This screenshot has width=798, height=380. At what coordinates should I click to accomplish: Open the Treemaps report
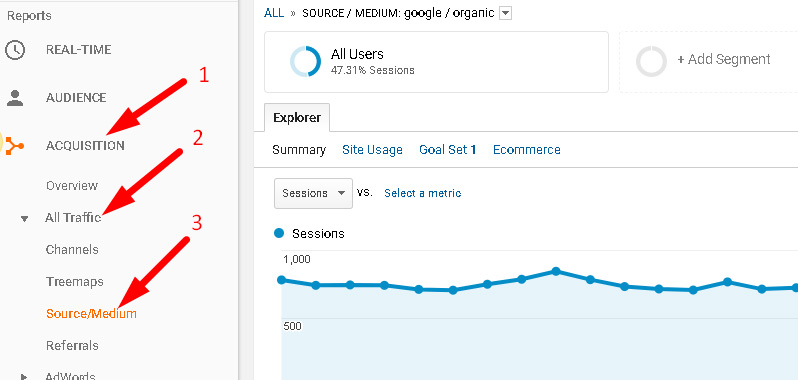[74, 281]
